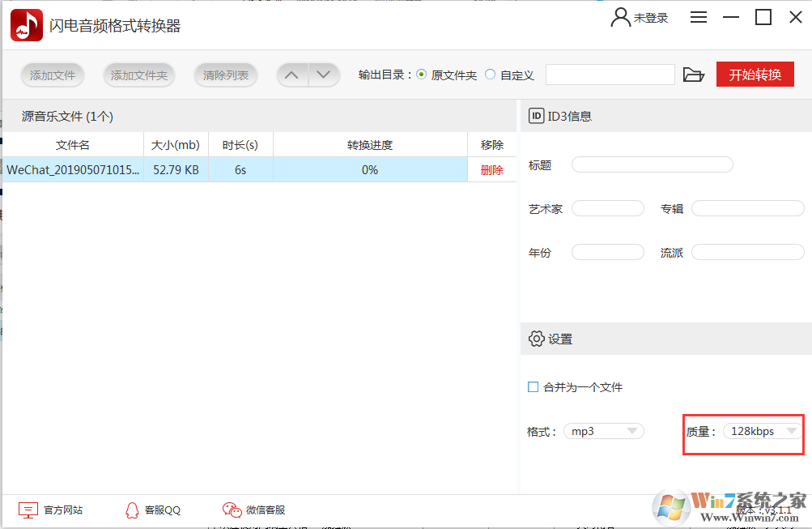Open the hamburger menu at top right
The width and height of the screenshot is (812, 529).
(698, 16)
